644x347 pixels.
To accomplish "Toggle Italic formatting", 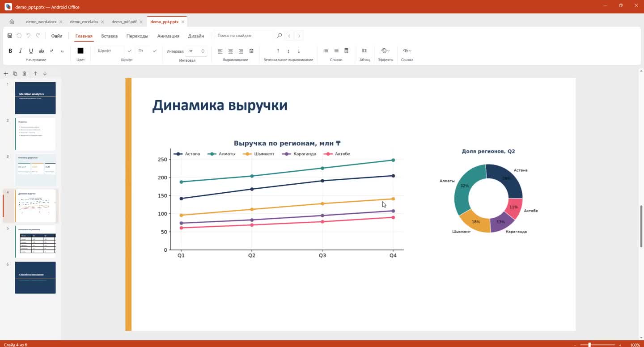I will click(21, 51).
